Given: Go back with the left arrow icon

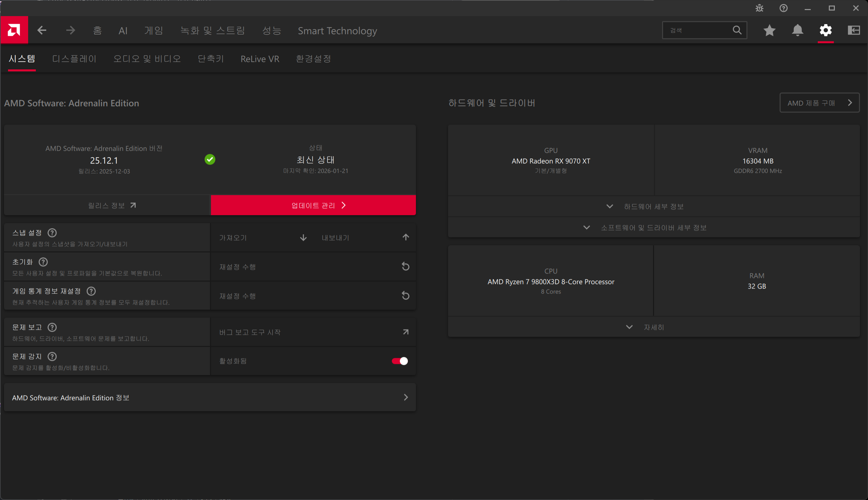Looking at the screenshot, I should pos(42,30).
